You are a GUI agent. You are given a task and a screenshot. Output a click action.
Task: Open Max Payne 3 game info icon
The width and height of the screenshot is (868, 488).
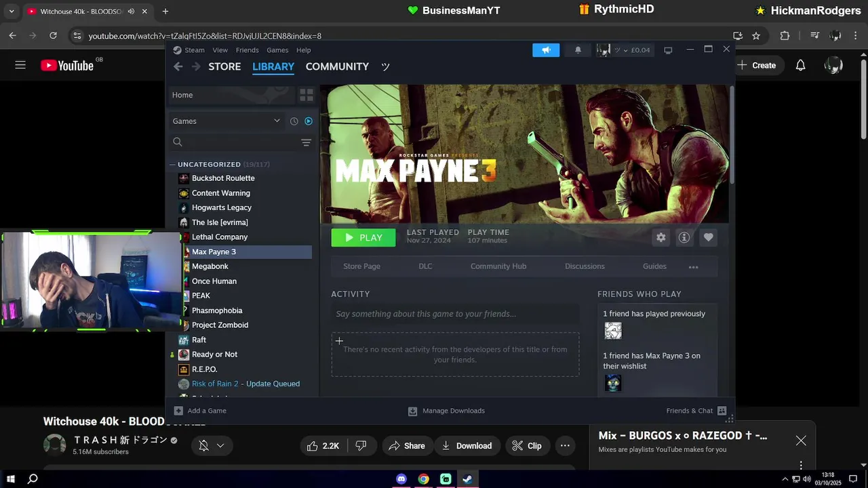(684, 237)
